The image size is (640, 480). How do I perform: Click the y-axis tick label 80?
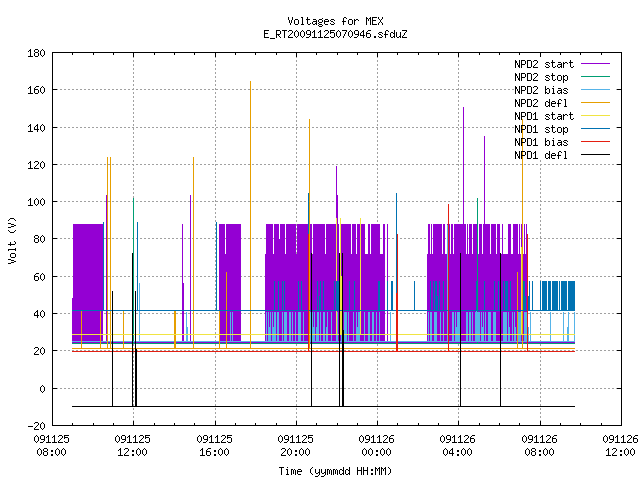pos(39,239)
